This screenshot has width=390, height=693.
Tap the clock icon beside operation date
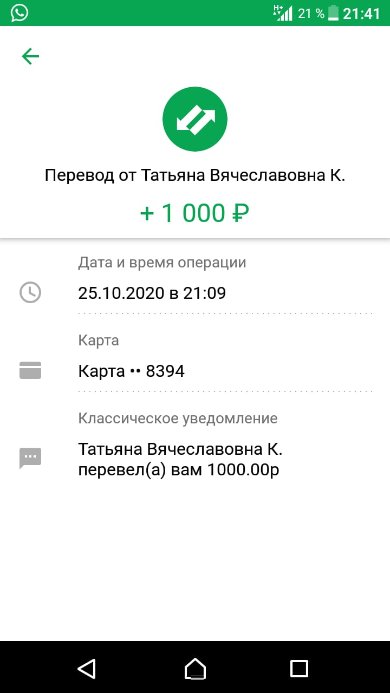(x=30, y=293)
